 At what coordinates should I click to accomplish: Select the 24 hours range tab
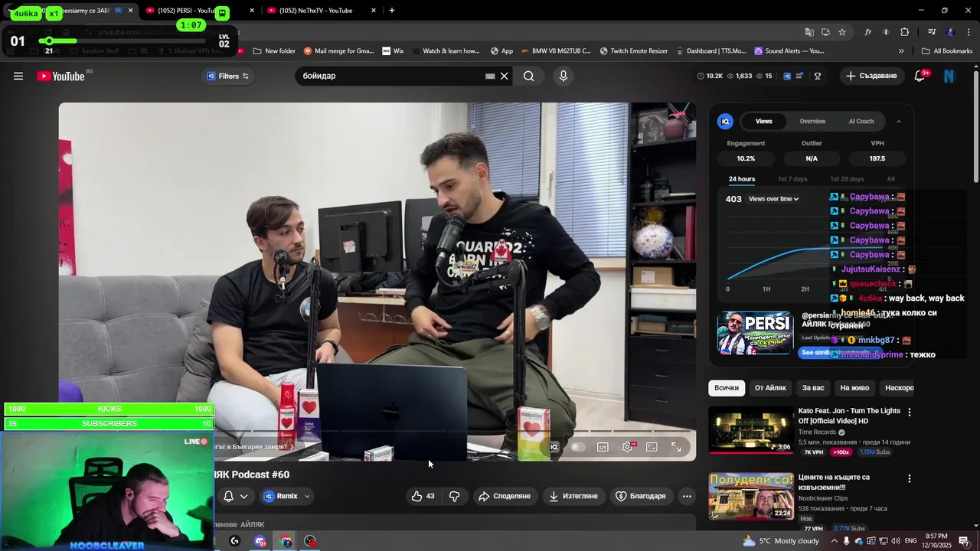click(x=742, y=179)
